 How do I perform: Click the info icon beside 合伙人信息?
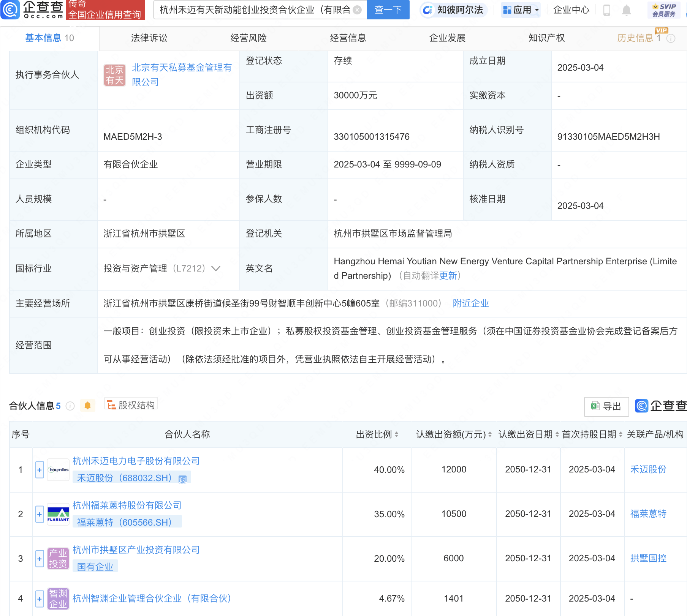tap(70, 406)
